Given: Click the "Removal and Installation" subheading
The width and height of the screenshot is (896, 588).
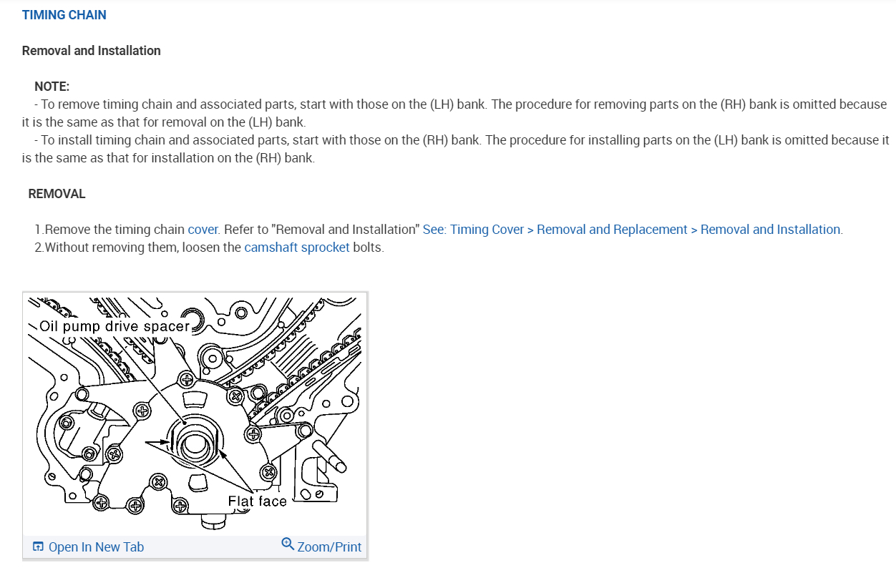Looking at the screenshot, I should point(92,51).
